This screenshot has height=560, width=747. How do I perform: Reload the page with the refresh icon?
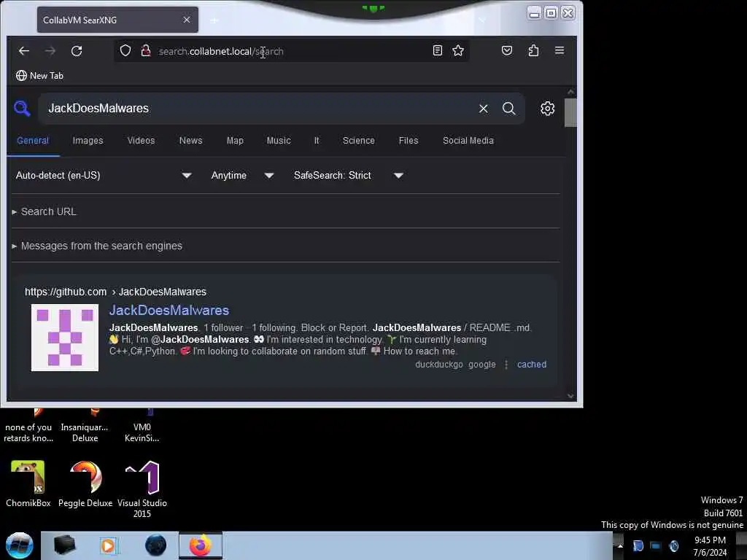[77, 51]
